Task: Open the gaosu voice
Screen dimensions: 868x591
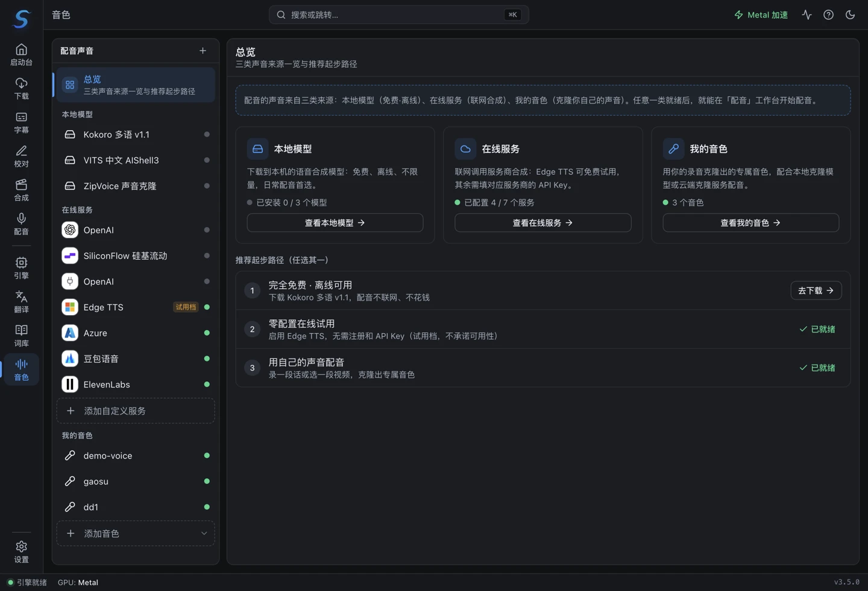Action: click(136, 481)
